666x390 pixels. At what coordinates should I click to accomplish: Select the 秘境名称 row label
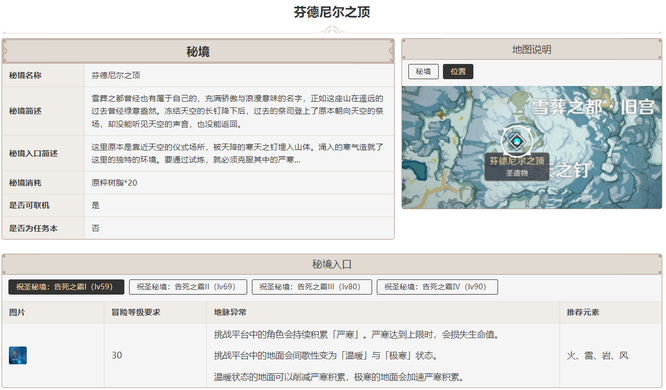[x=25, y=75]
